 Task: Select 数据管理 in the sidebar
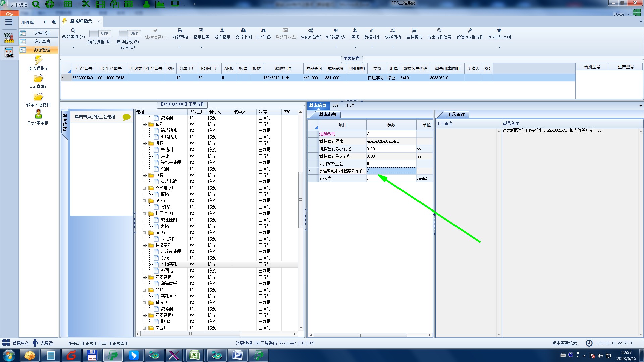point(42,50)
